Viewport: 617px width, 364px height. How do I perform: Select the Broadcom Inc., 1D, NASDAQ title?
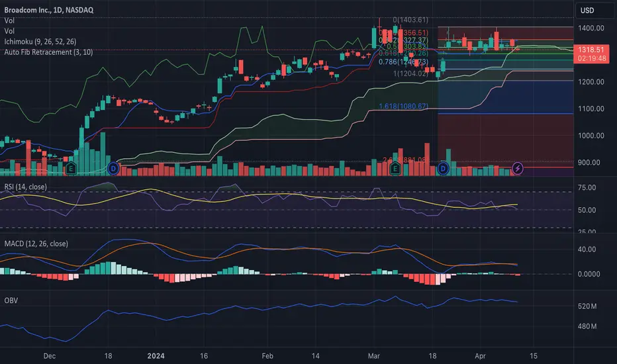click(x=49, y=10)
